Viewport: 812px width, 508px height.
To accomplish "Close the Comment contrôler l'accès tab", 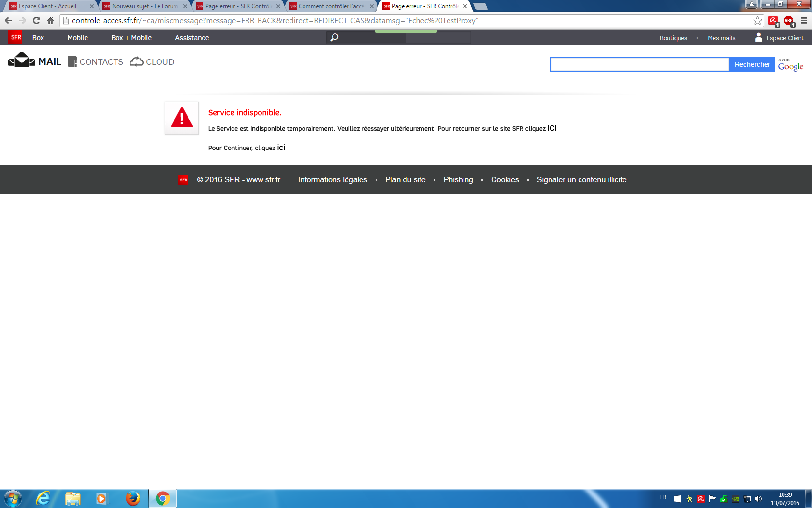I will point(372,6).
